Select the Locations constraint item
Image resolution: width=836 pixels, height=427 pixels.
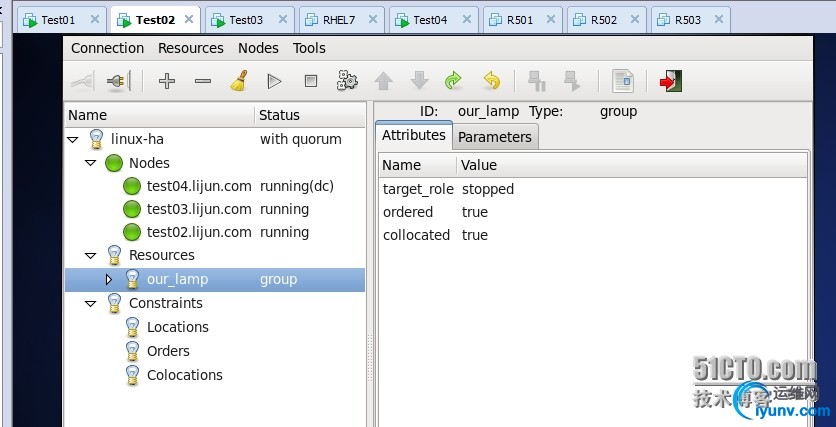(178, 327)
